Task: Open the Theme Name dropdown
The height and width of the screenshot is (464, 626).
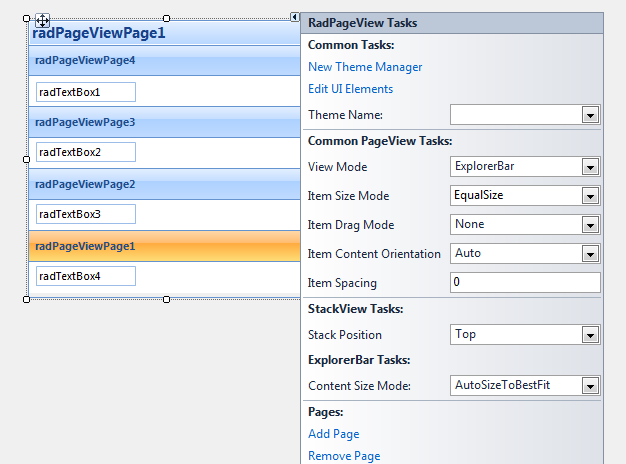Action: tap(590, 115)
